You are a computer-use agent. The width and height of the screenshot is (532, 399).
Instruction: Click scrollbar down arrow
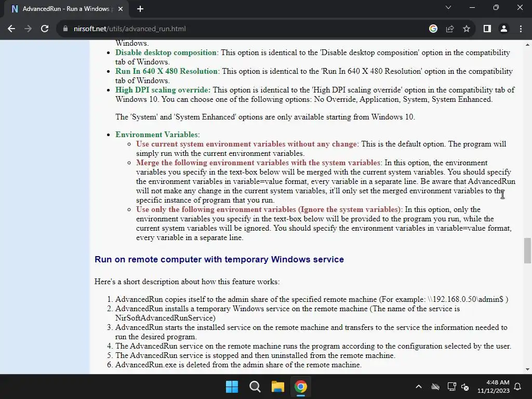point(527,369)
